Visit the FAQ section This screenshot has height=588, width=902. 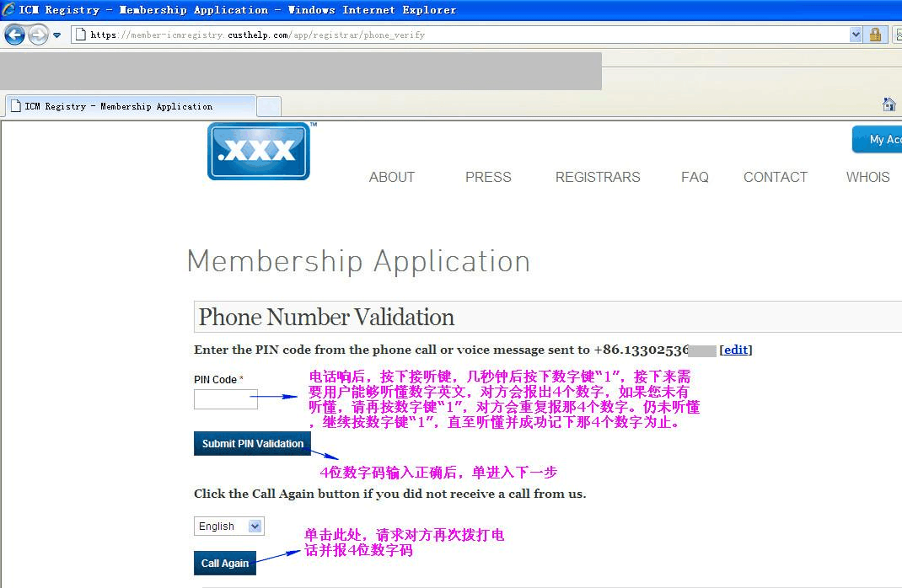coord(695,177)
